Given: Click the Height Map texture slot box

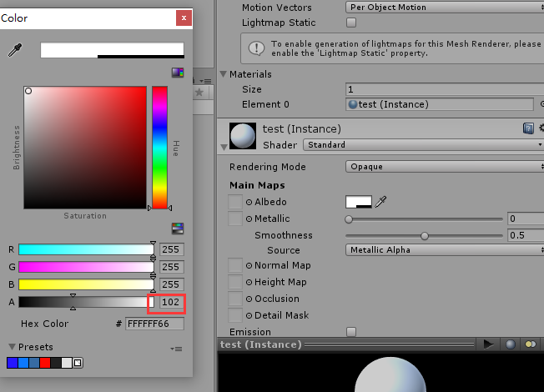Looking at the screenshot, I should (235, 282).
